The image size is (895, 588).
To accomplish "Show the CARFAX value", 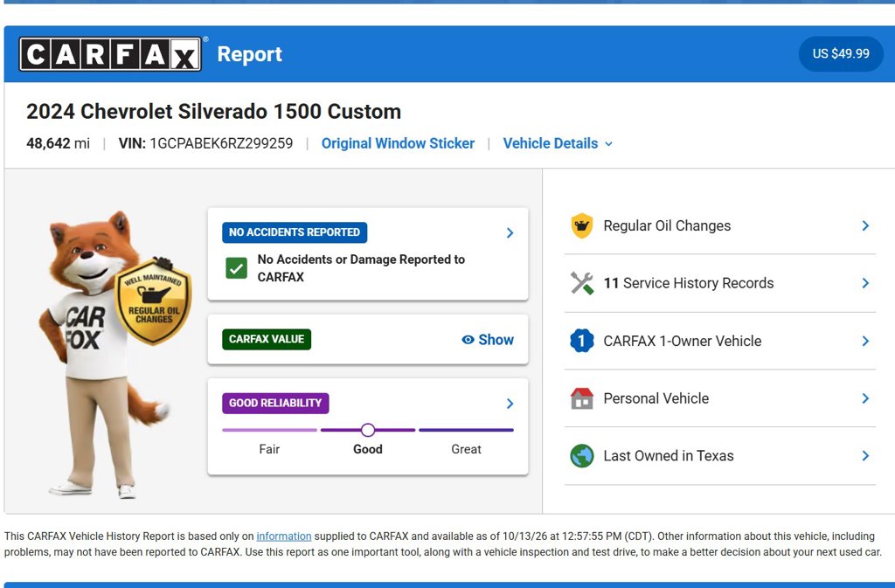I will (x=488, y=340).
